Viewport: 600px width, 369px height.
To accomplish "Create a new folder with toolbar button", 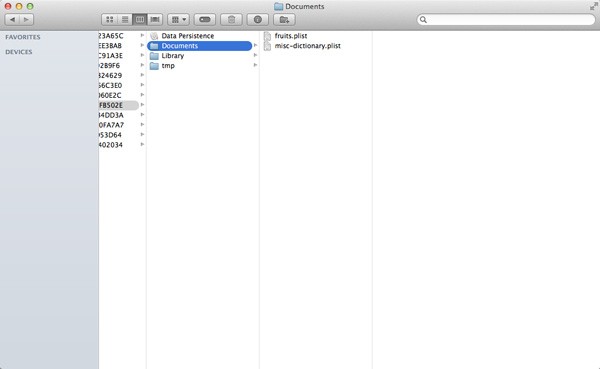I will tap(284, 20).
